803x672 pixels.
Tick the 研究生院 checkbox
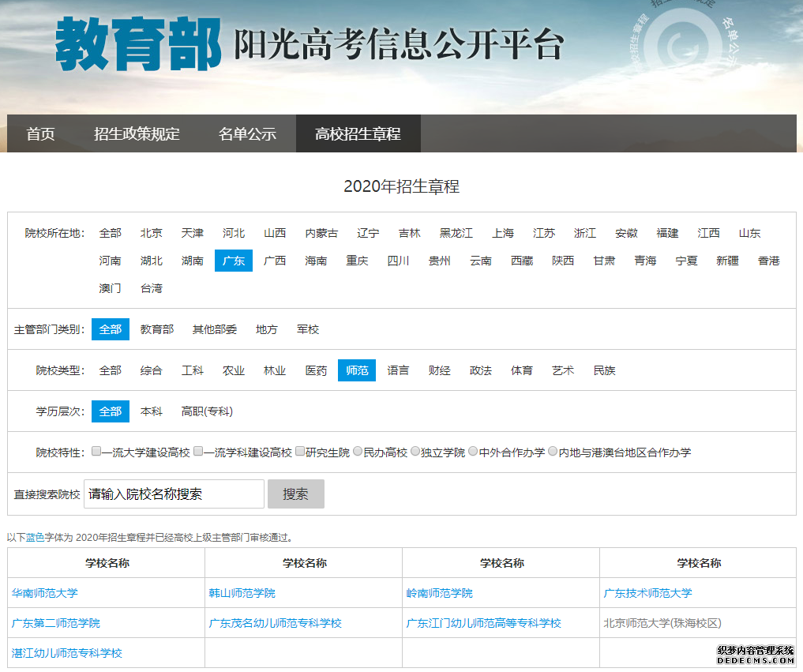pos(300,451)
